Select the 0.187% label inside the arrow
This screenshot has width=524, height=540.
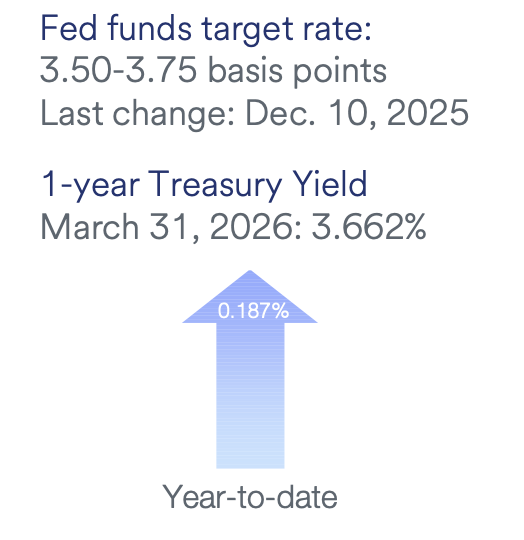253,311
